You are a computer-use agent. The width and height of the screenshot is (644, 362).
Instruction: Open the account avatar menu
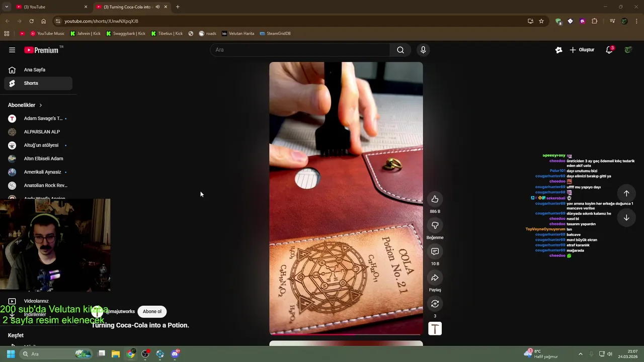pyautogui.click(x=628, y=50)
